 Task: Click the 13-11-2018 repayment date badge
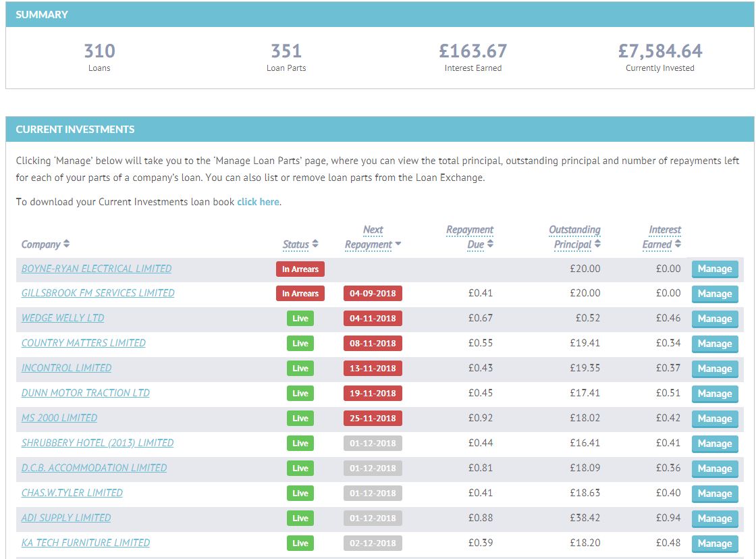pyautogui.click(x=373, y=369)
